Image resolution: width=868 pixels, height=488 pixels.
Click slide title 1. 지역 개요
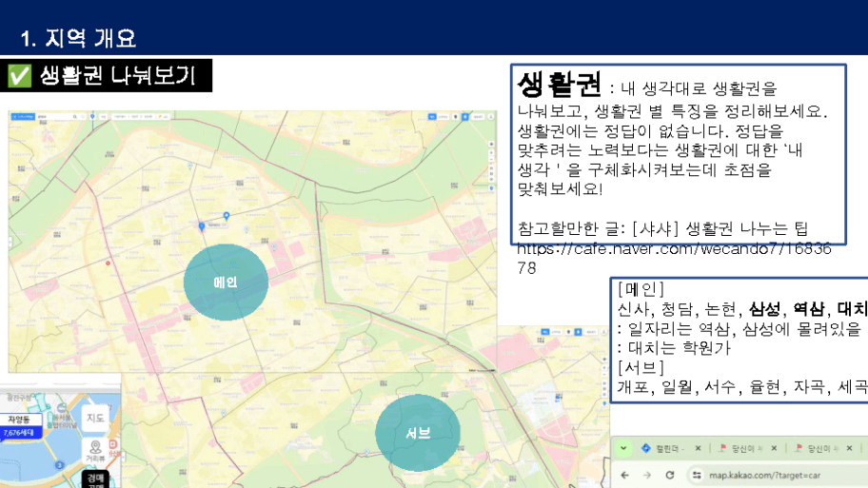click(78, 38)
